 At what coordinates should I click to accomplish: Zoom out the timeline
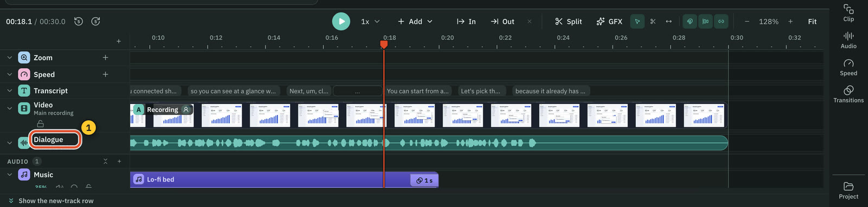pos(747,22)
